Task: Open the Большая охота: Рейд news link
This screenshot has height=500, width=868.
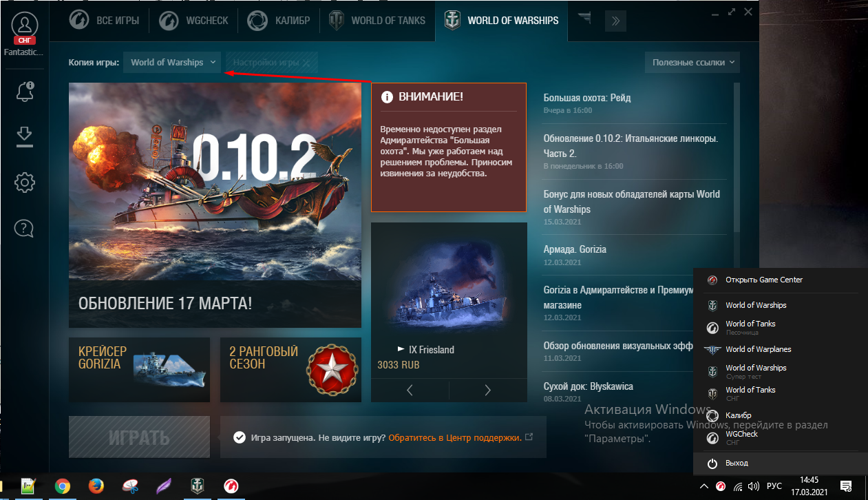Action: (587, 98)
